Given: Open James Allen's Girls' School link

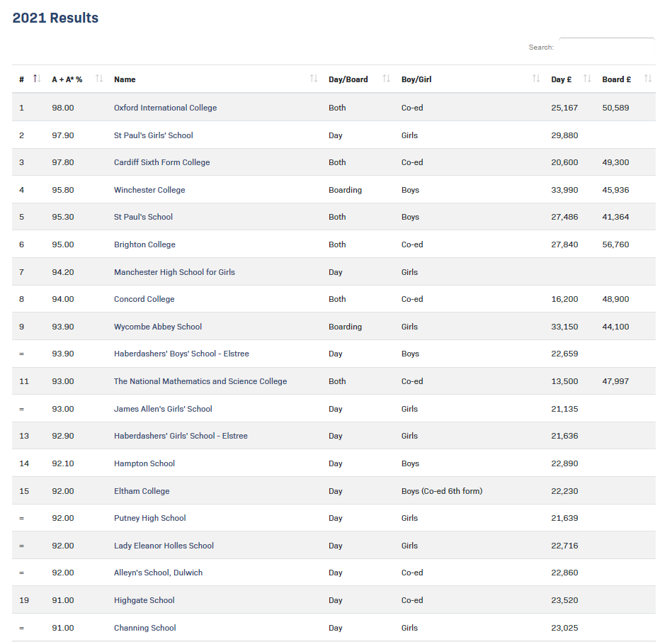Looking at the screenshot, I should [163, 409].
